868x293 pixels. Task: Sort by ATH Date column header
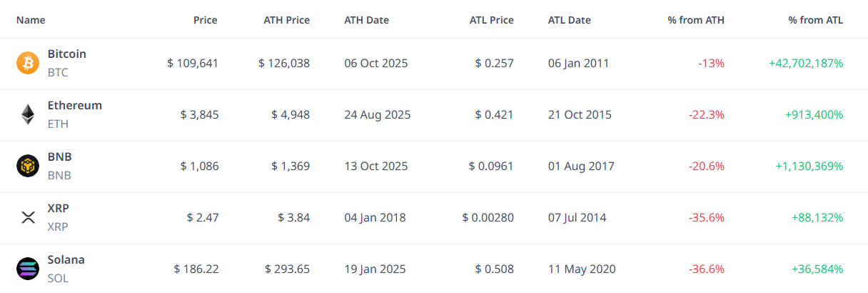[366, 20]
